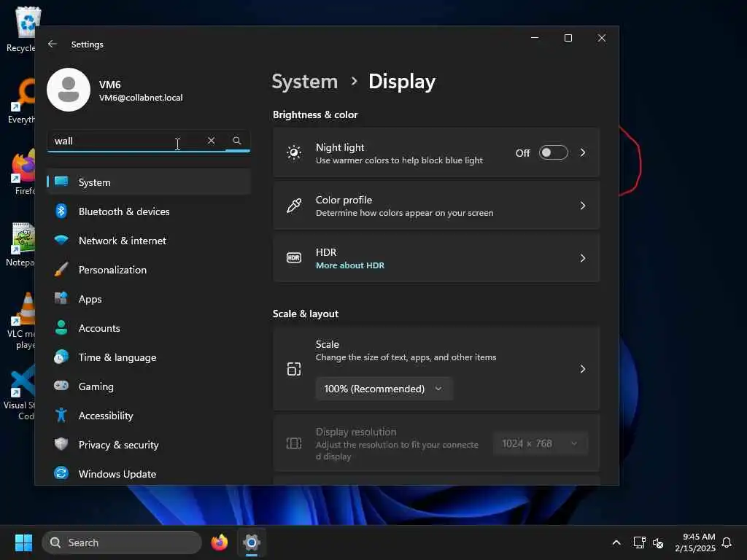Screen dimensions: 747x560
Task: Click the HDR badge icon
Action: (294, 257)
